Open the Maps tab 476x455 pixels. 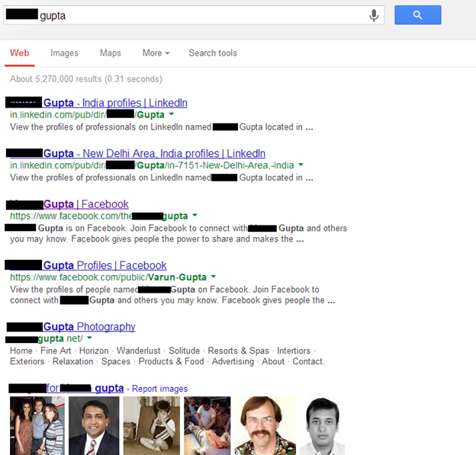click(111, 53)
